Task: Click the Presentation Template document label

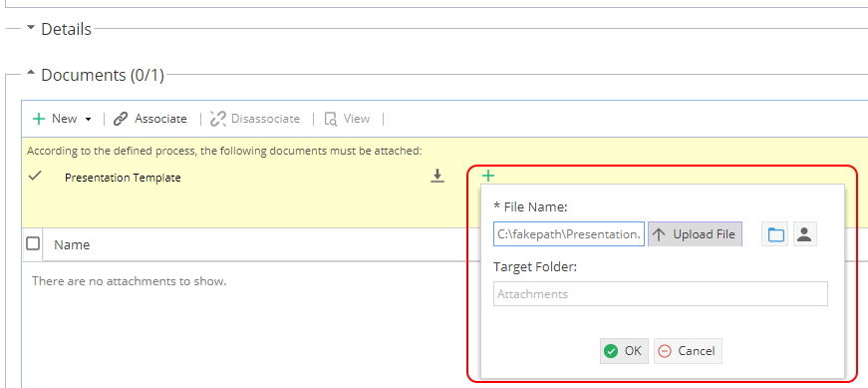Action: [x=123, y=178]
